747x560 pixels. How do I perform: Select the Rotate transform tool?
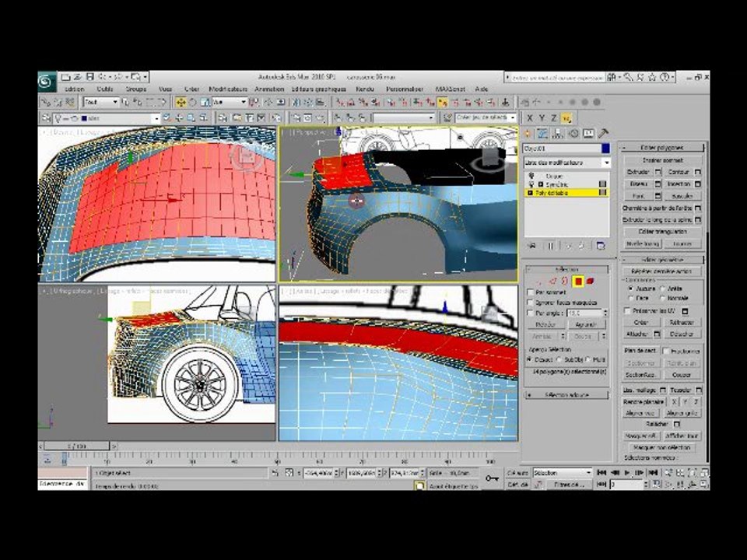[x=193, y=103]
